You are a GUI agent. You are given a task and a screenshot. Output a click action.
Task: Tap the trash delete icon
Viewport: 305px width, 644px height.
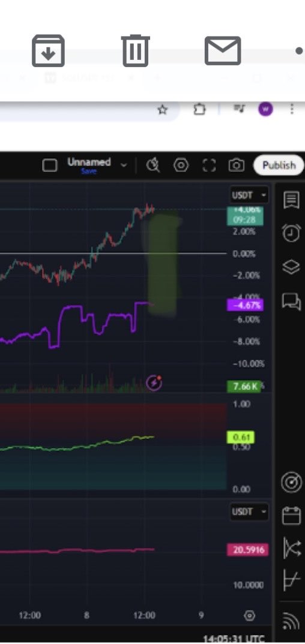click(135, 51)
